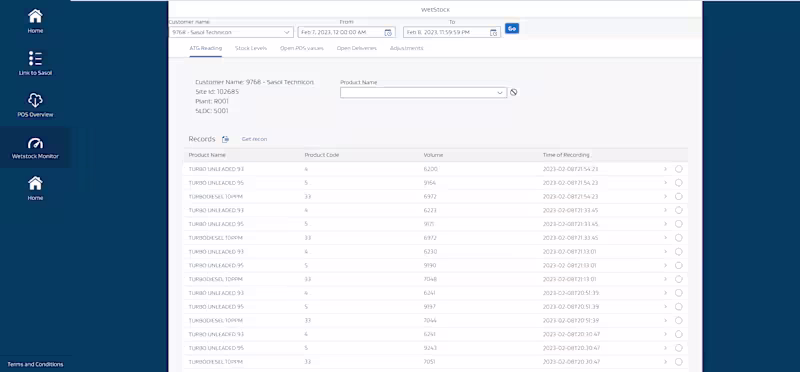Viewport: 800px width, 372px height.
Task: Select radio button for volume 7048 row
Action: coord(679,279)
